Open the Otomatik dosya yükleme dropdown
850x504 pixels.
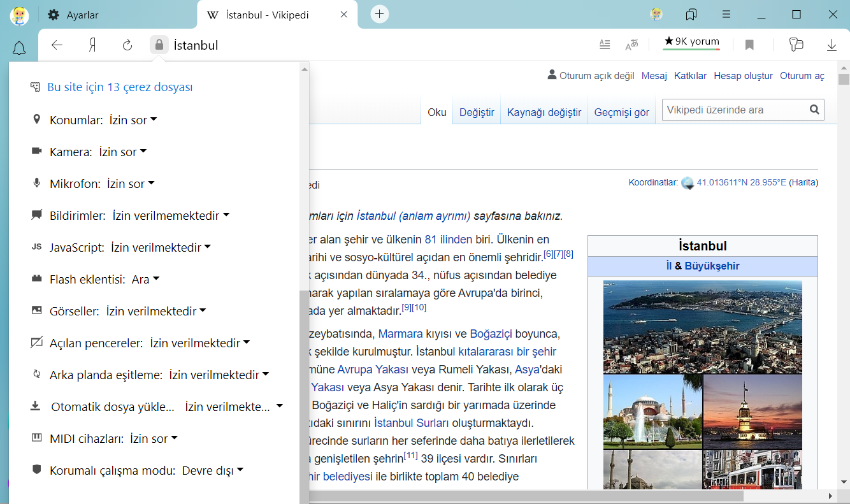[234, 407]
